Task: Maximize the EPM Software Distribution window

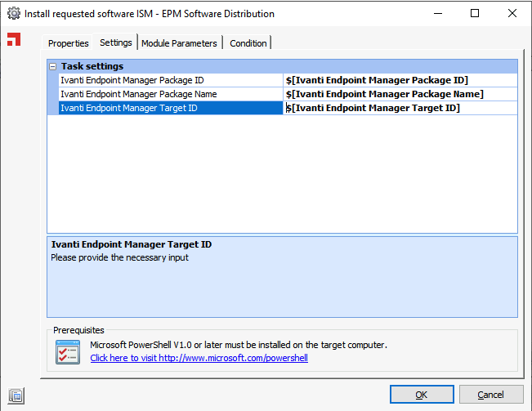Action: 475,14
